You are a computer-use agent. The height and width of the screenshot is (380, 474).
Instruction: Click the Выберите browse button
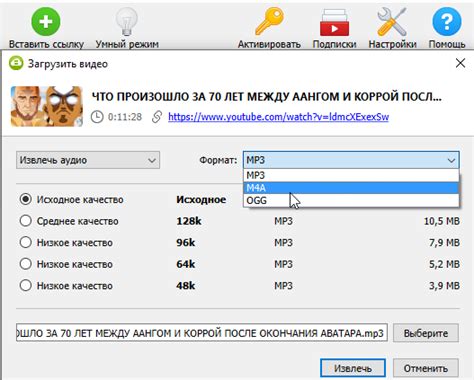pyautogui.click(x=426, y=333)
